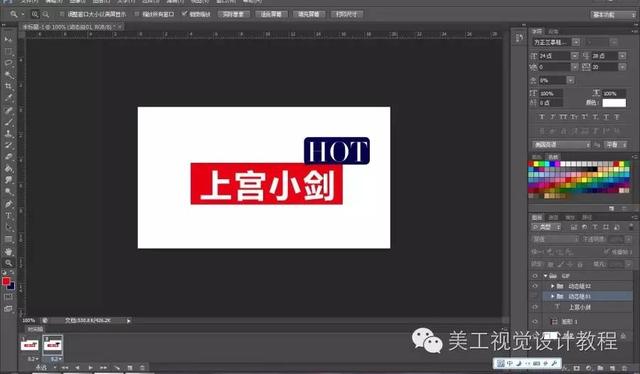Screen dimensions: 640x374
Task: Click the 适合屏幕 button
Action: tap(271, 14)
